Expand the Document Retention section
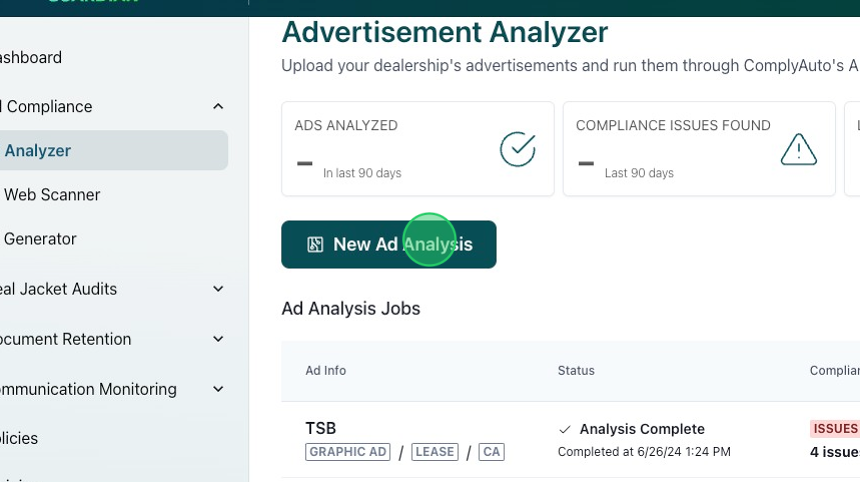 (x=218, y=339)
